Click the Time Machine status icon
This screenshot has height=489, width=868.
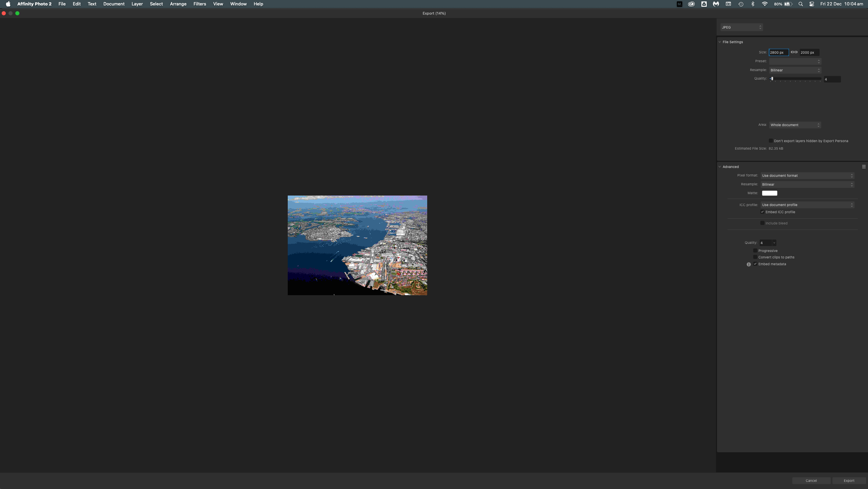pos(740,4)
